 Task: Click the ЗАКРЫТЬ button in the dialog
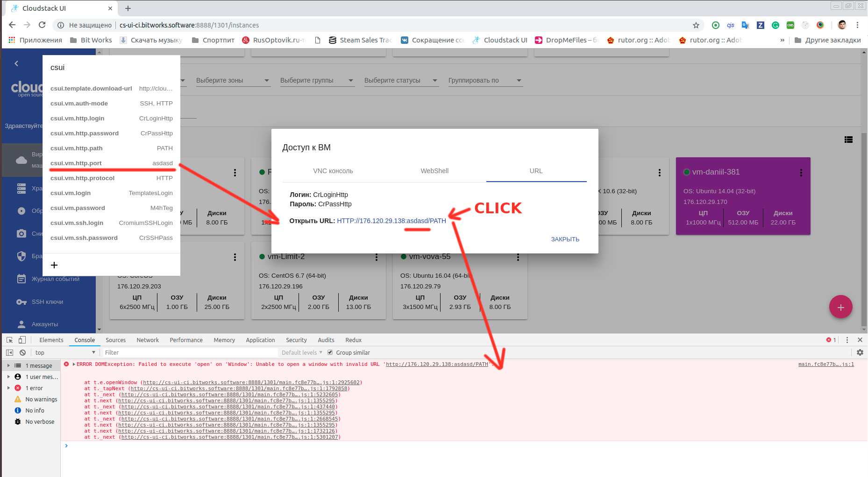pyautogui.click(x=565, y=238)
